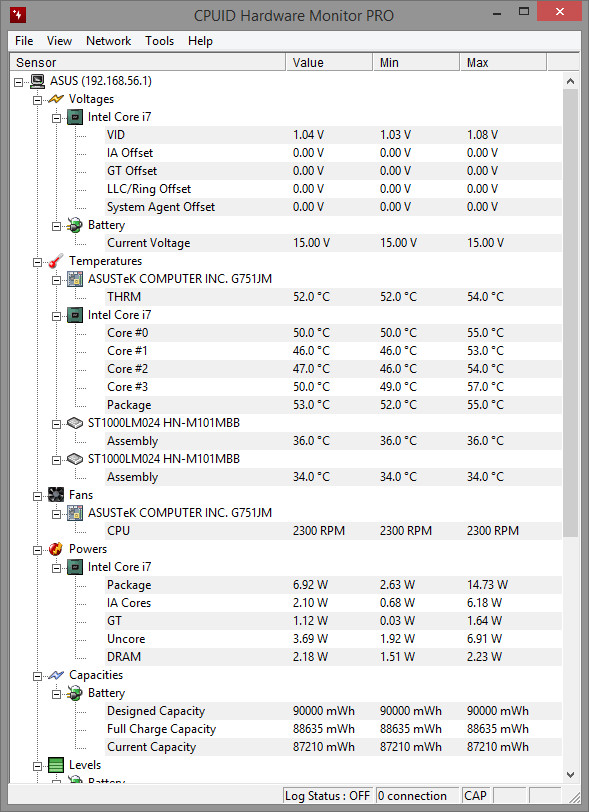Select the System Agent Offset row
The image size is (589, 812).
[x=334, y=207]
